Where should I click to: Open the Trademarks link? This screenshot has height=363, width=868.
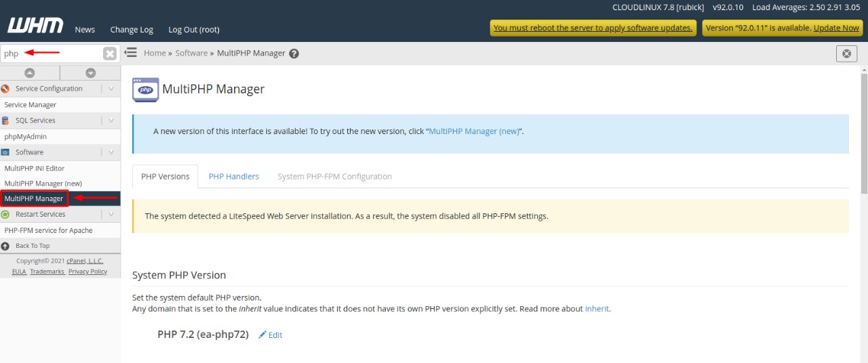pos(47,272)
